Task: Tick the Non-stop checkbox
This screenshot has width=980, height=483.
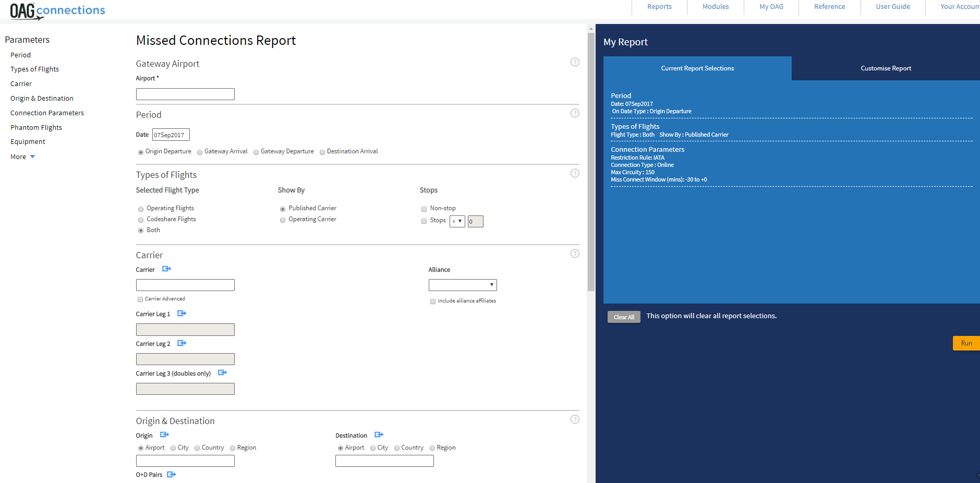Action: point(424,209)
